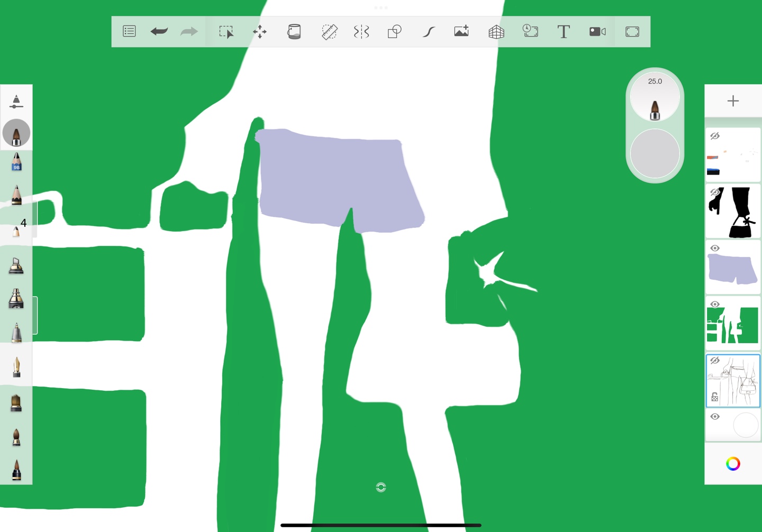Select the flat paint brush
The height and width of the screenshot is (532, 762).
point(16,402)
